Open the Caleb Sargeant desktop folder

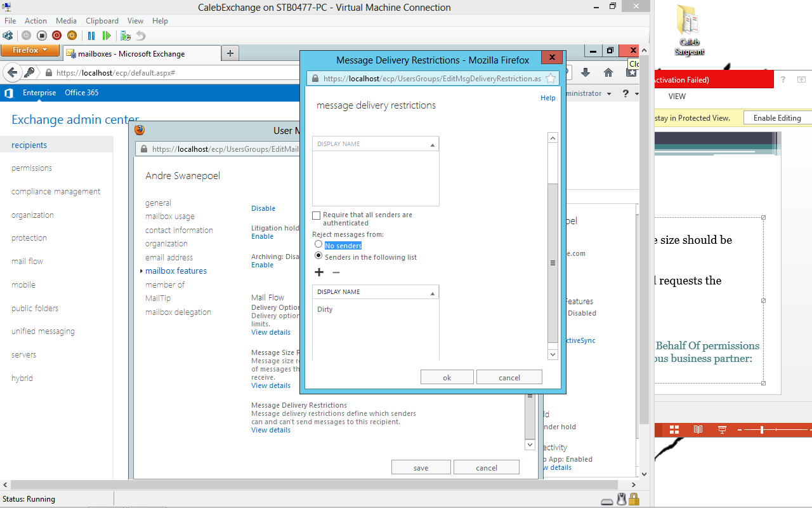(688, 30)
